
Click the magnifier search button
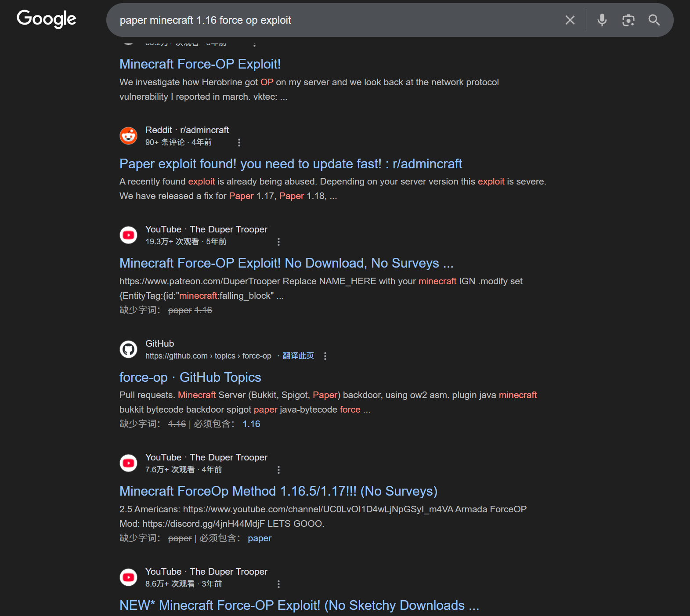[654, 20]
